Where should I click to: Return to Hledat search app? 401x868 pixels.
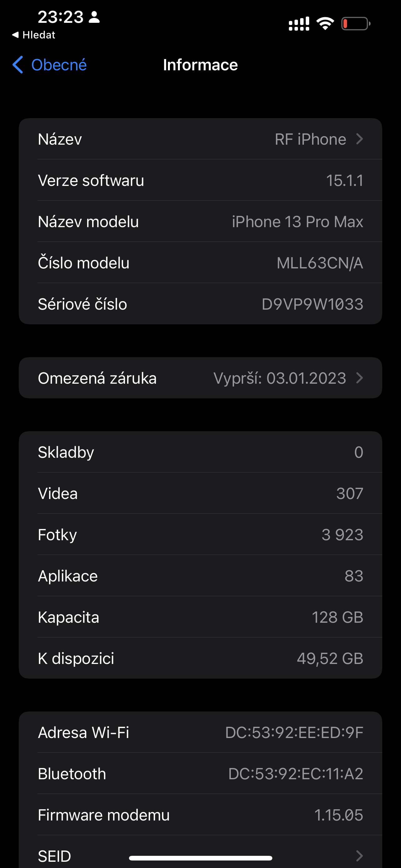coord(34,35)
